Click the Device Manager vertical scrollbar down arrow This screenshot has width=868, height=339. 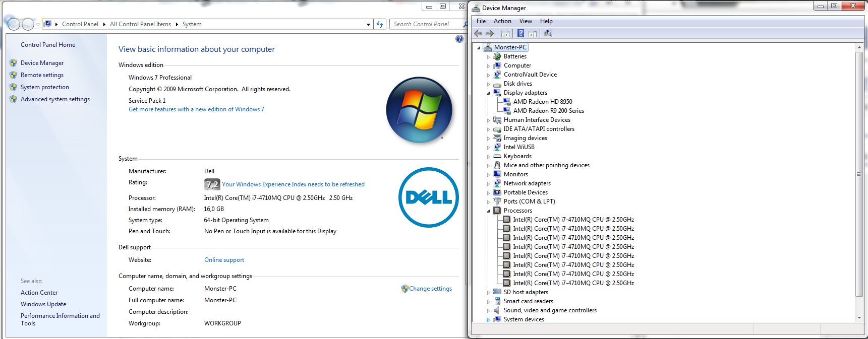click(859, 318)
